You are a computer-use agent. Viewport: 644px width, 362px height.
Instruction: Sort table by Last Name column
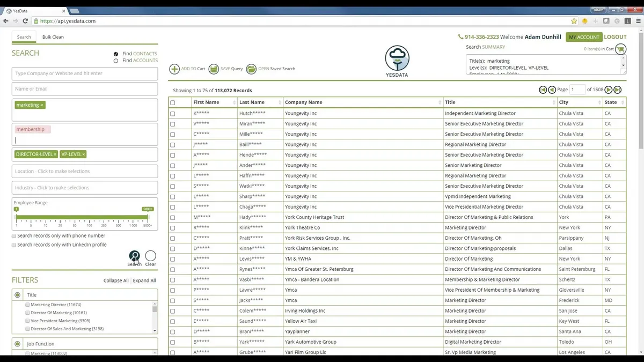tap(260, 102)
